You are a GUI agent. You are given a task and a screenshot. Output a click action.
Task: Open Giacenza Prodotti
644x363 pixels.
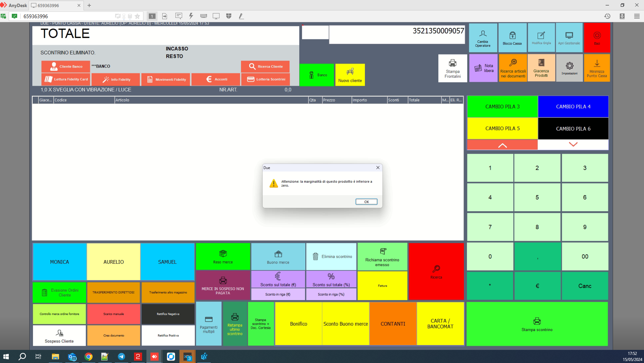click(x=541, y=68)
